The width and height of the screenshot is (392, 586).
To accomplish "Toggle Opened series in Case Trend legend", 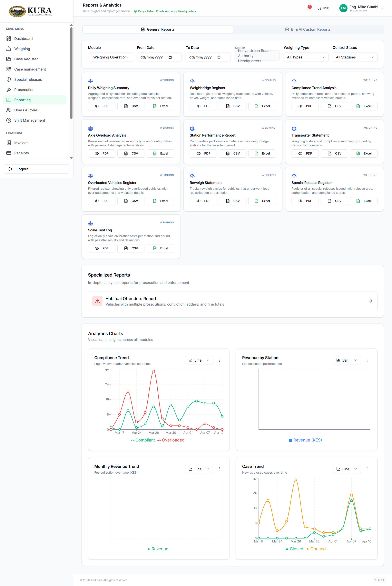I will 315,549.
